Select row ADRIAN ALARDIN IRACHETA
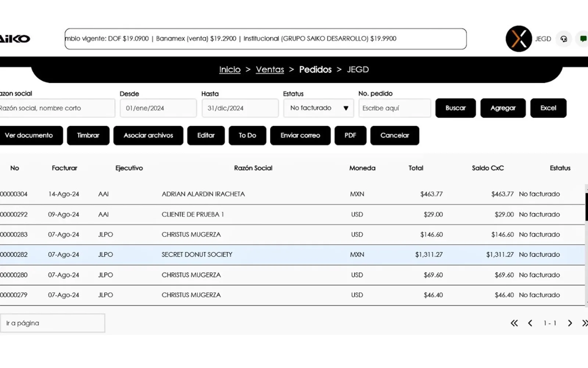This screenshot has width=588, height=368. tap(292, 194)
